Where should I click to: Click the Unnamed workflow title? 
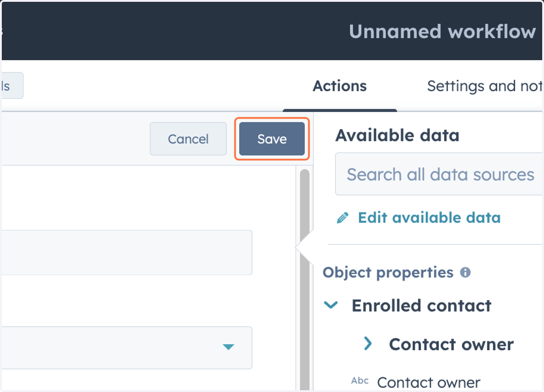(x=442, y=32)
